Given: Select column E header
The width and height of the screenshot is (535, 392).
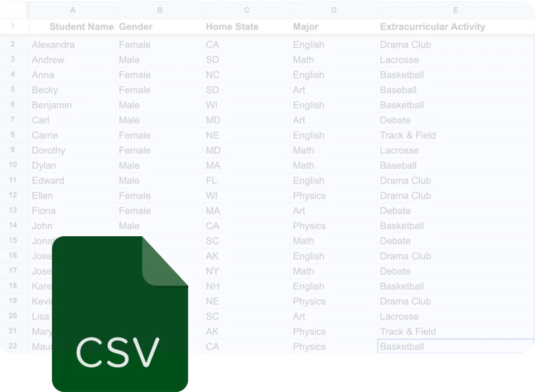Looking at the screenshot, I should coord(456,10).
